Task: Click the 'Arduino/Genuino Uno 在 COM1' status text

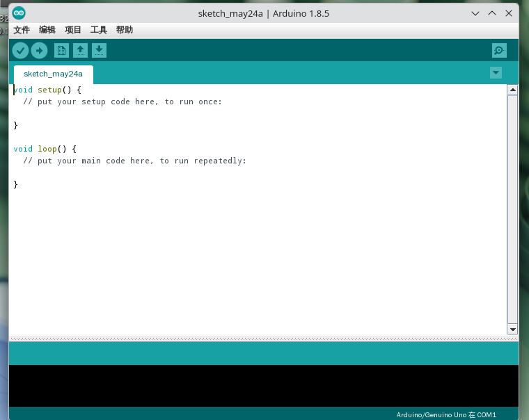Action: (446, 415)
